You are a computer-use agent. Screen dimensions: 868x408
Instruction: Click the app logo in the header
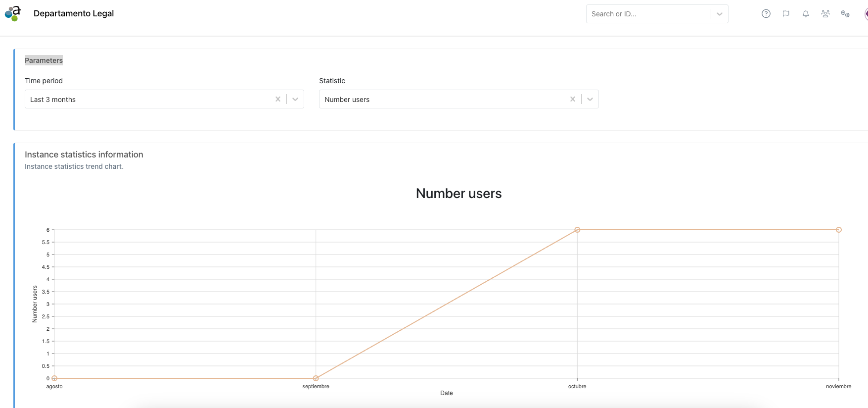[x=13, y=13]
